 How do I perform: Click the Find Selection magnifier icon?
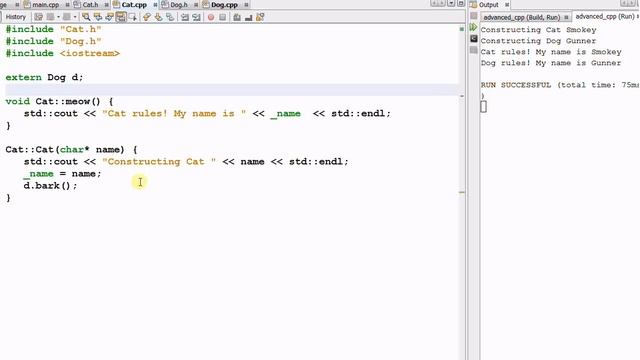pos(86,17)
